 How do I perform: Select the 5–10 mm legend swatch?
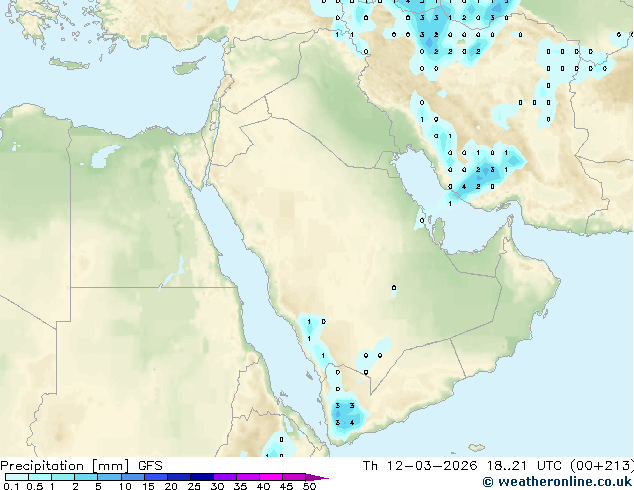(x=109, y=477)
